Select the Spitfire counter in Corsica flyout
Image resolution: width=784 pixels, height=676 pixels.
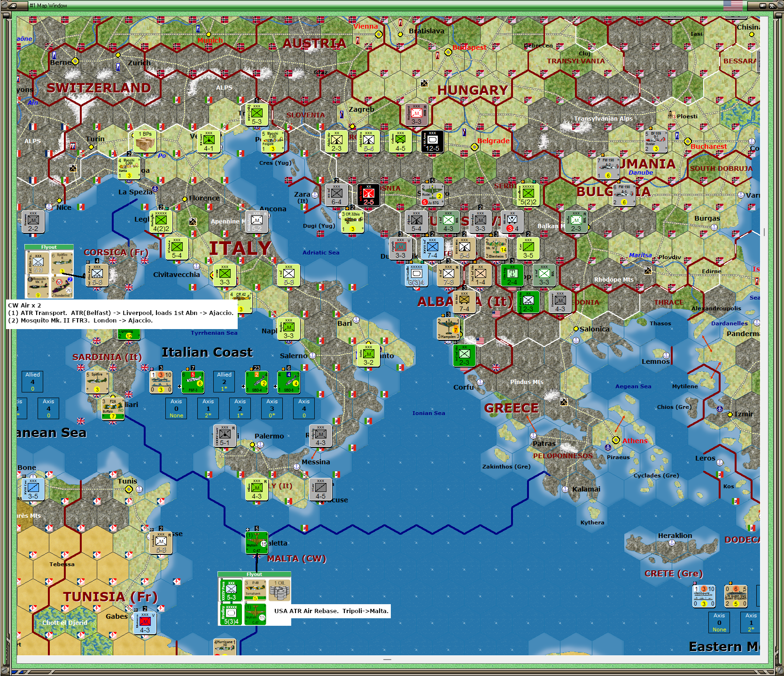coord(62,263)
